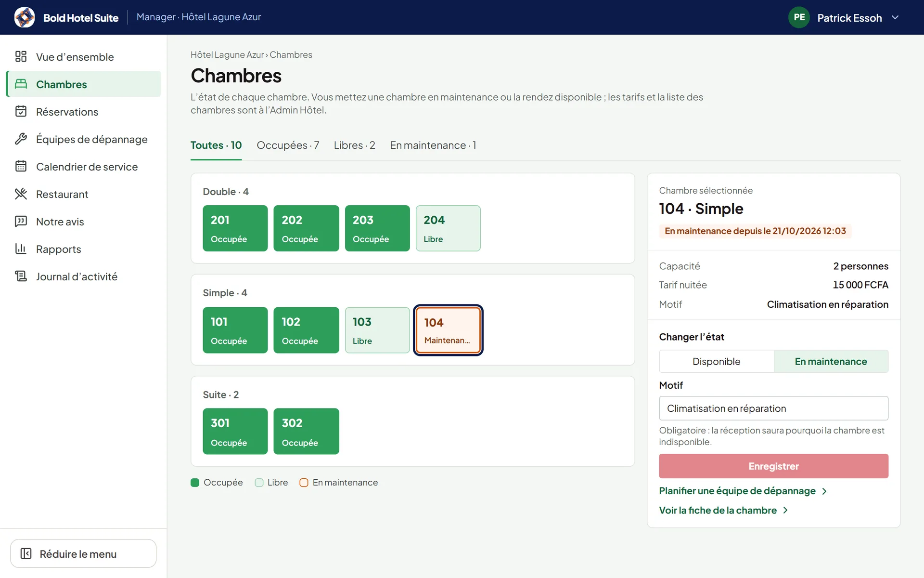This screenshot has height=578, width=924.
Task: Select room 202 tile
Action: pyautogui.click(x=306, y=228)
